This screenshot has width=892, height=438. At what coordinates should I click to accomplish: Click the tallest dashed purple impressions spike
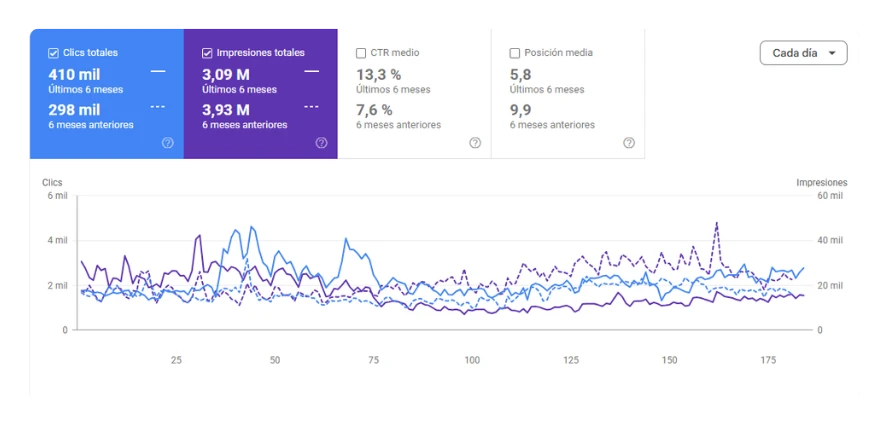point(717,224)
